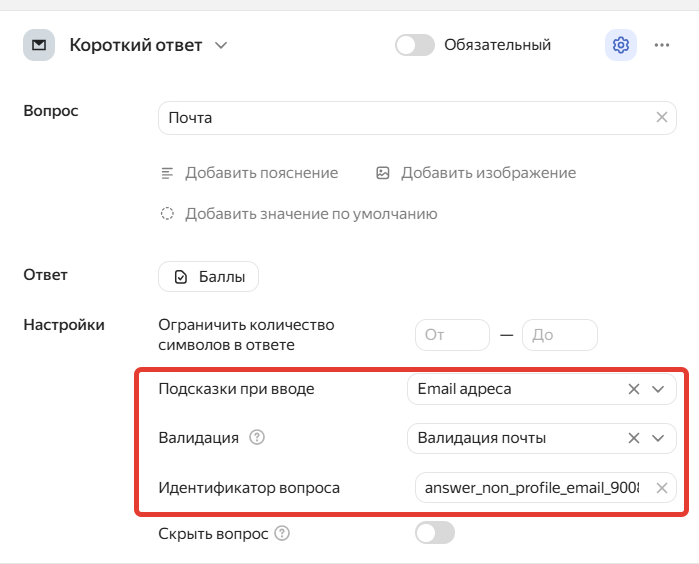
Task: Clear the Валидация почты selection
Action: pos(634,437)
